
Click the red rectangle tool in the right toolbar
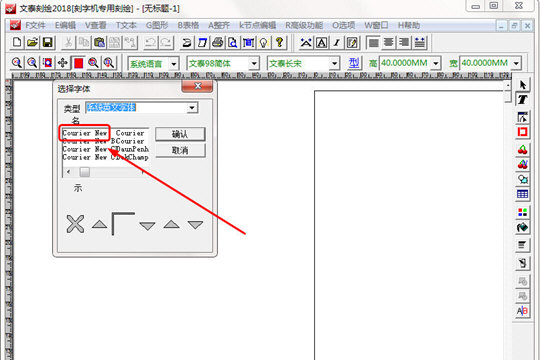(x=522, y=132)
